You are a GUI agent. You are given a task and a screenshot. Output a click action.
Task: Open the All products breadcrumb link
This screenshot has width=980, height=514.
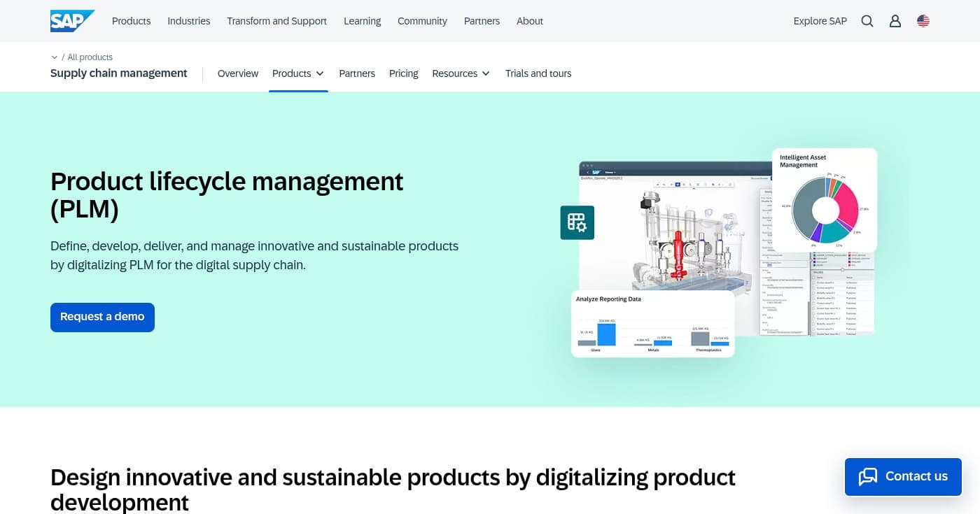click(x=90, y=57)
